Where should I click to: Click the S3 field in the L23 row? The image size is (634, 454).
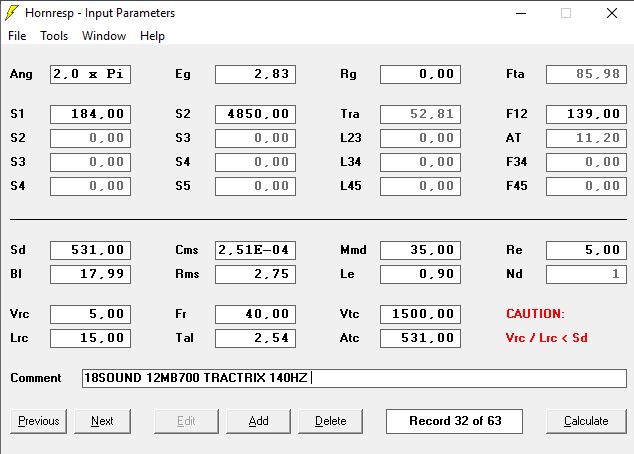coord(255,138)
